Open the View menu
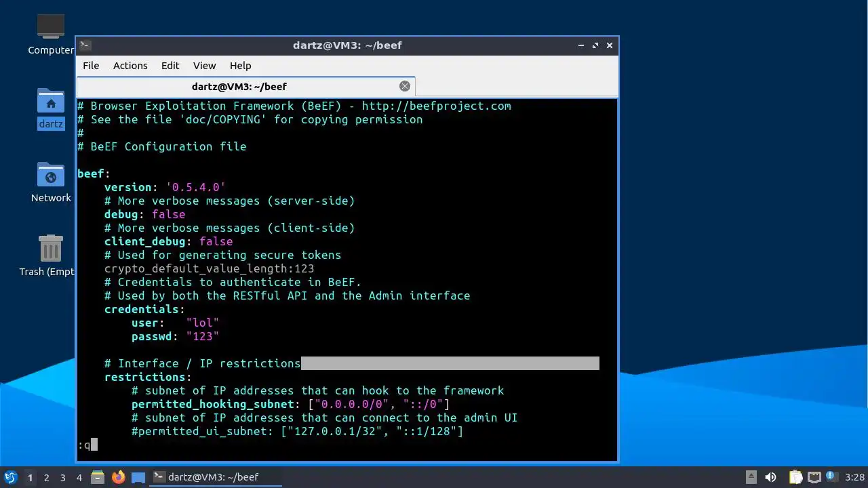 tap(204, 66)
